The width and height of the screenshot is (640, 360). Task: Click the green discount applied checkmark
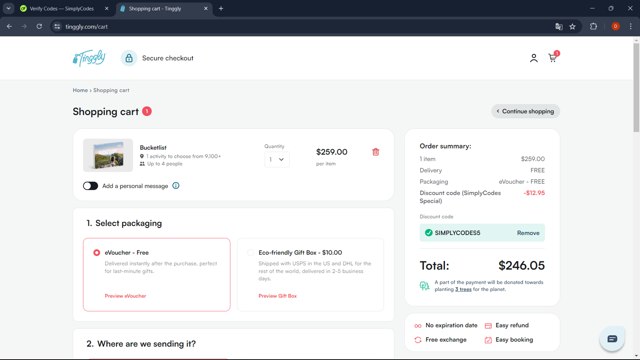coord(428,233)
